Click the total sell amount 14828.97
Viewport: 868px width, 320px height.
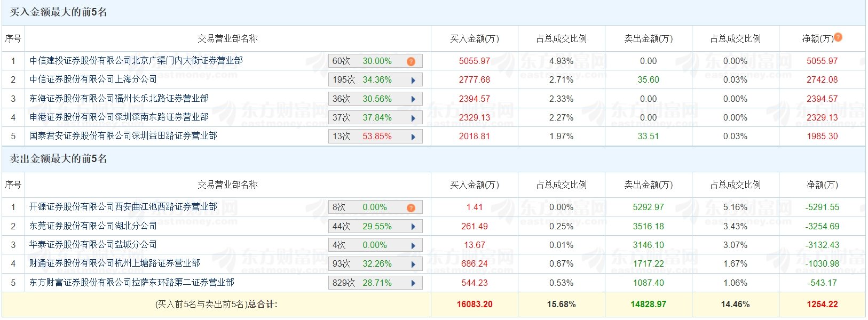(649, 304)
